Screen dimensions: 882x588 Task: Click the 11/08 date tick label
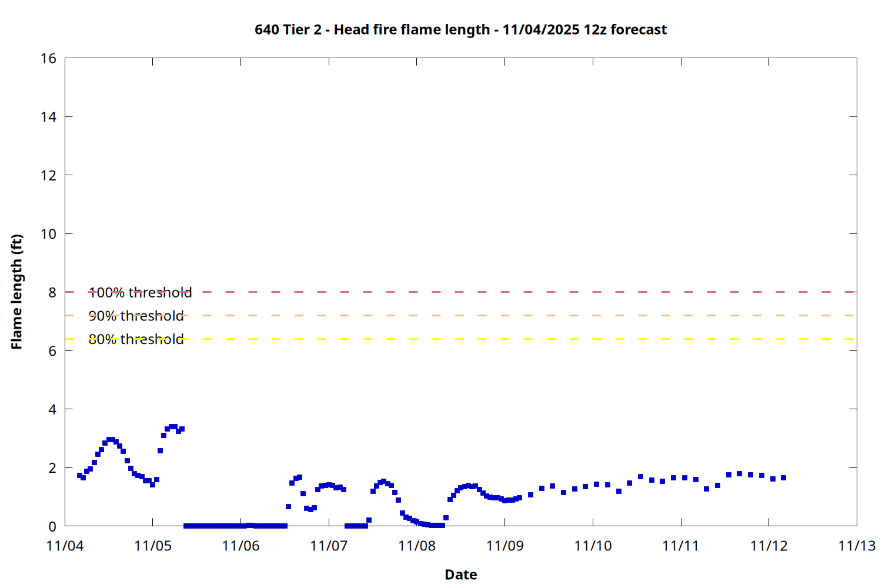[417, 546]
